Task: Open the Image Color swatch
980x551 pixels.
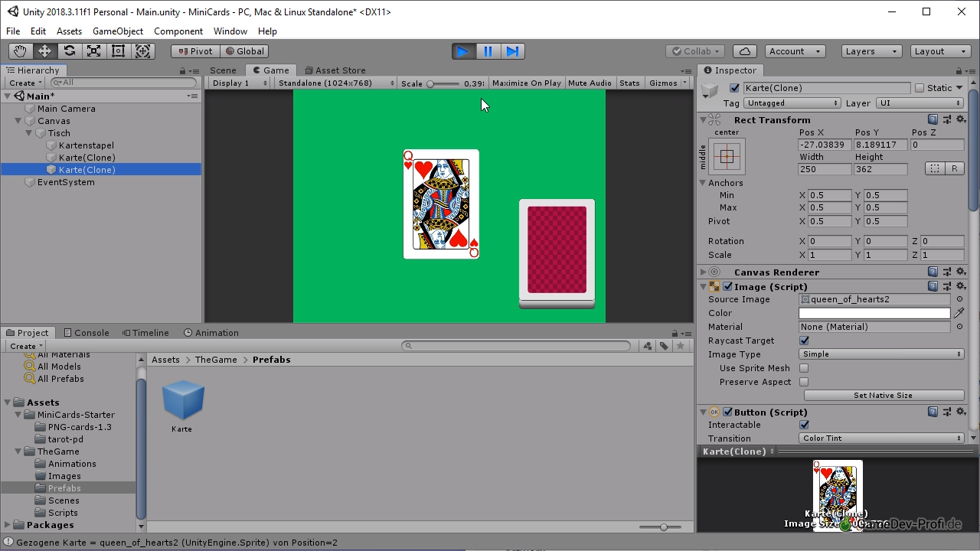Action: pos(874,313)
